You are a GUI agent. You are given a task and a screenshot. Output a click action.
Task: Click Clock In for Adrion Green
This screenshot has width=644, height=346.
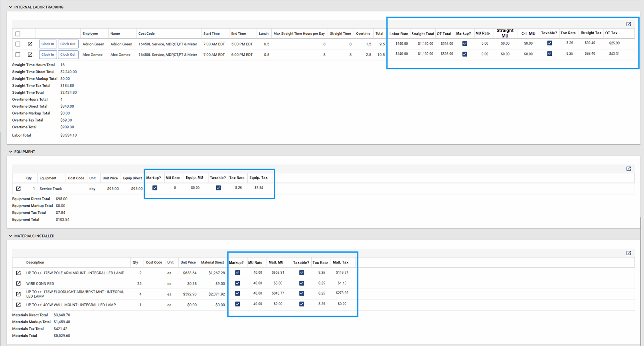[x=47, y=44]
